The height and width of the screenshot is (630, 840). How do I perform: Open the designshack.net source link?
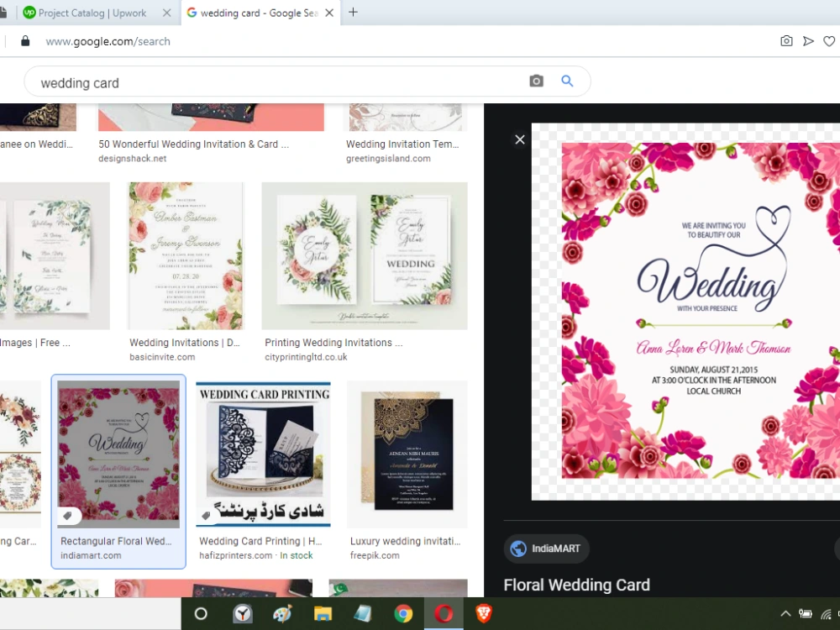(133, 159)
